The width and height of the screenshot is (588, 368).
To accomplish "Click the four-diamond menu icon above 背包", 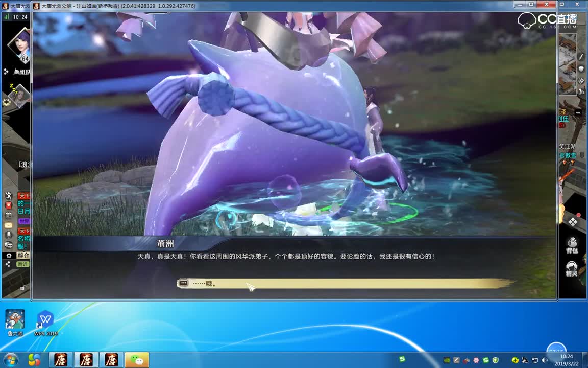I will point(573,222).
